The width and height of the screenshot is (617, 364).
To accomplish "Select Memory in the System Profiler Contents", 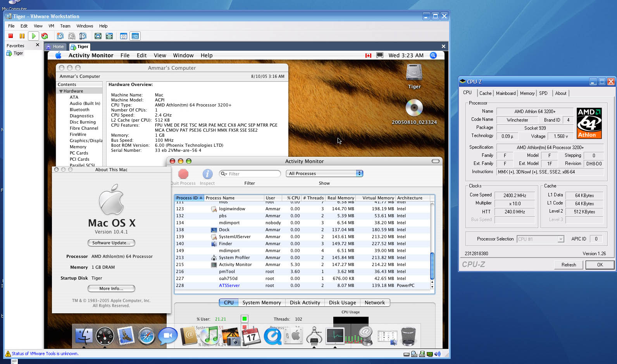I will (x=78, y=147).
